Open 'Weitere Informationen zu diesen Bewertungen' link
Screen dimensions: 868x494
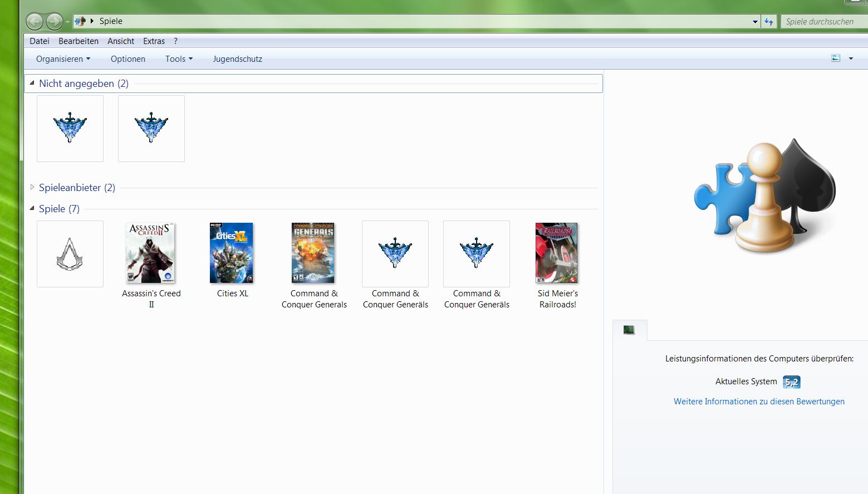(x=759, y=402)
